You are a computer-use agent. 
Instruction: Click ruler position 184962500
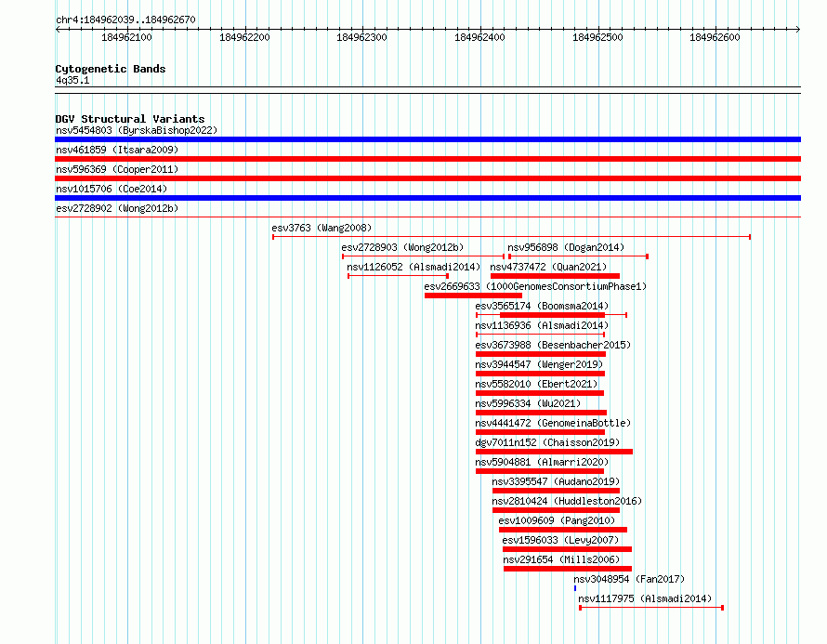[597, 37]
